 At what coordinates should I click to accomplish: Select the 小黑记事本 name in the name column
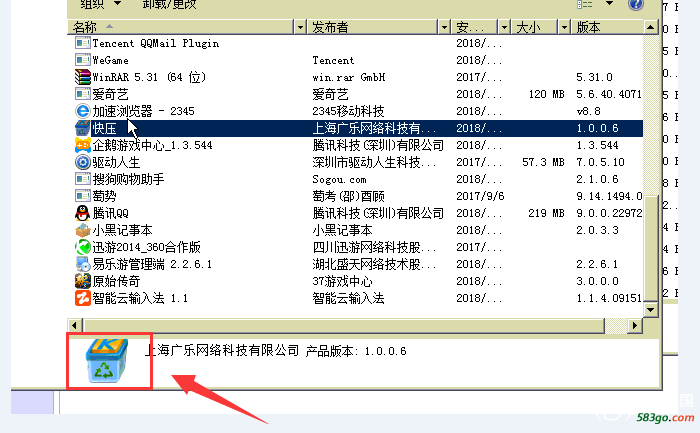122,230
